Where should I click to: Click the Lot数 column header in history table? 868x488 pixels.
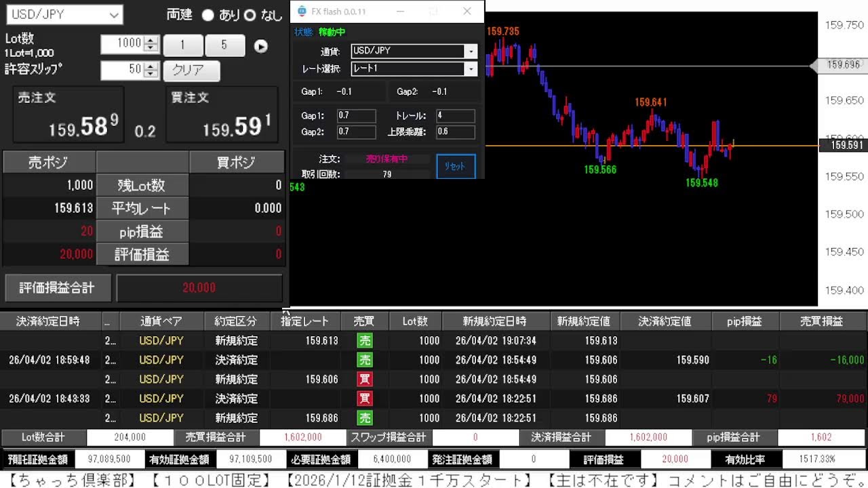(x=415, y=321)
